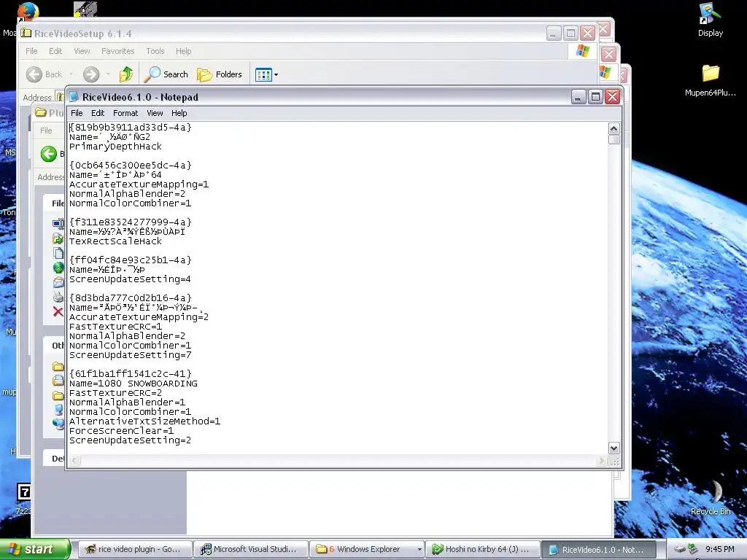
Task: Open File menu in RiceVideoSetup window
Action: (x=31, y=51)
